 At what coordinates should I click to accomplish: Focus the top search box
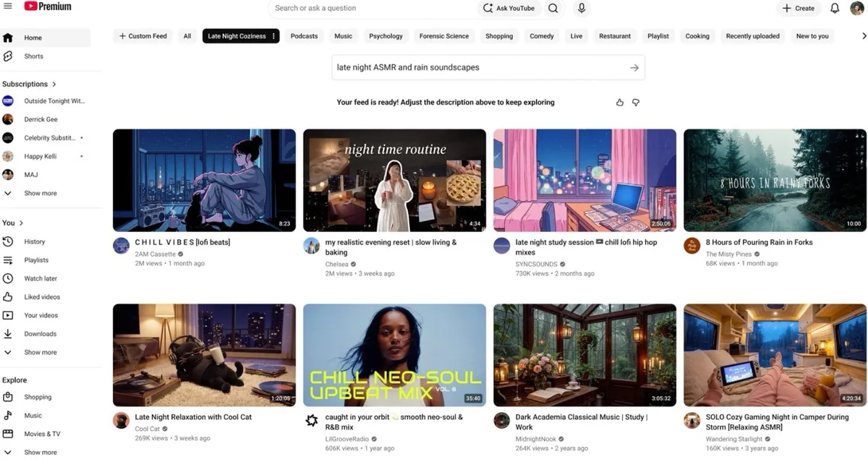pos(373,8)
